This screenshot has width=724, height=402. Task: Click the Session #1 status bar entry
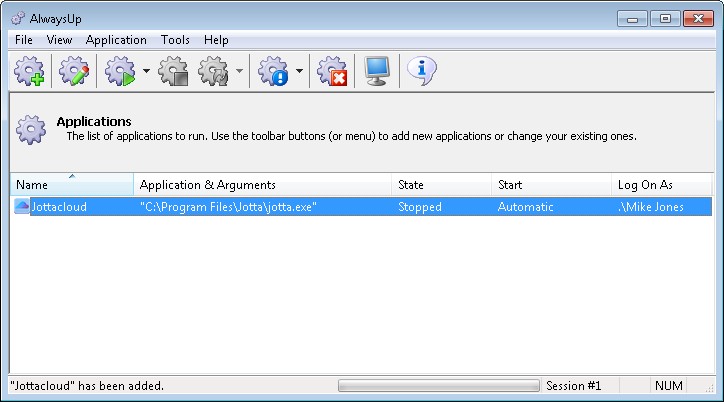tap(573, 385)
